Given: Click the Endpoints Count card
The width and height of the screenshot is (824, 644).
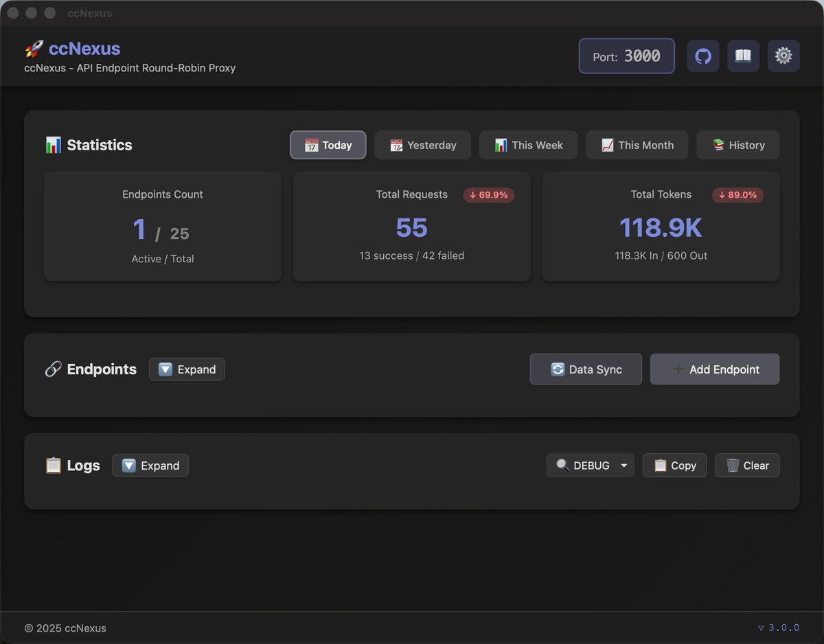Looking at the screenshot, I should tap(163, 226).
